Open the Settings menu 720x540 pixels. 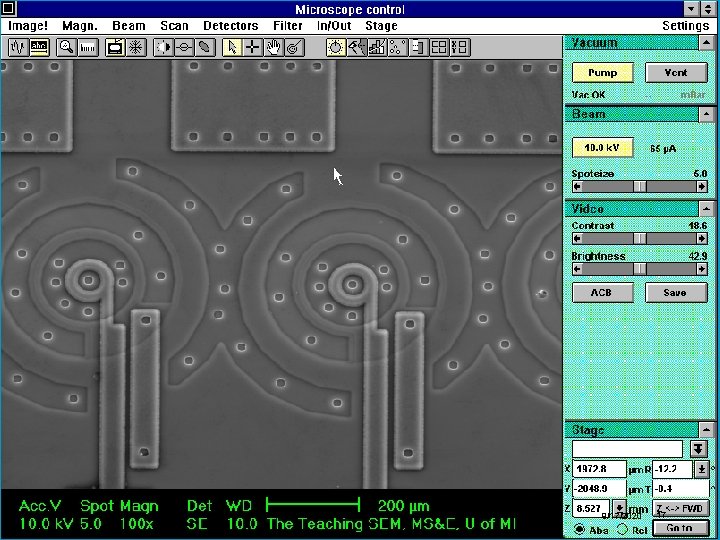coord(686,26)
